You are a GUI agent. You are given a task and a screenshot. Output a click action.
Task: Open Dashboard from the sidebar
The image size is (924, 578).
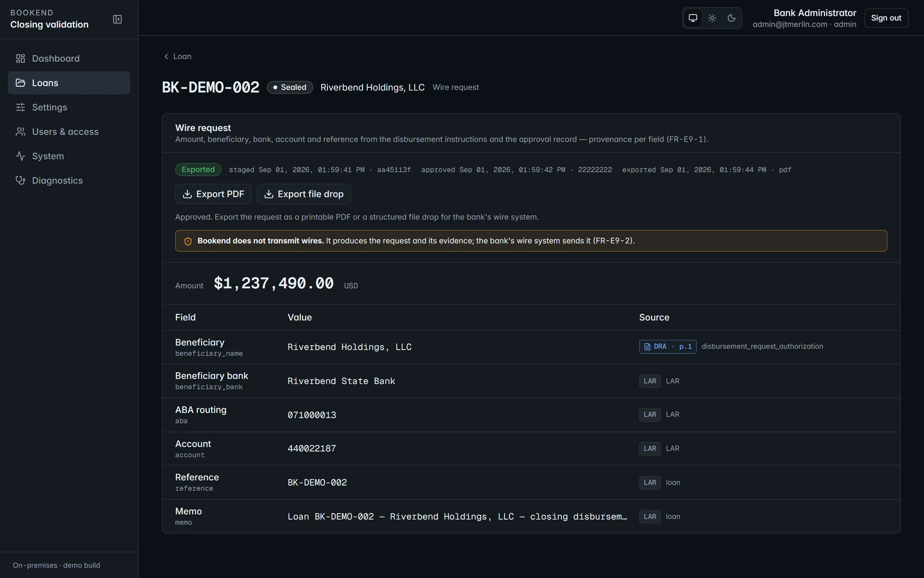click(x=69, y=58)
